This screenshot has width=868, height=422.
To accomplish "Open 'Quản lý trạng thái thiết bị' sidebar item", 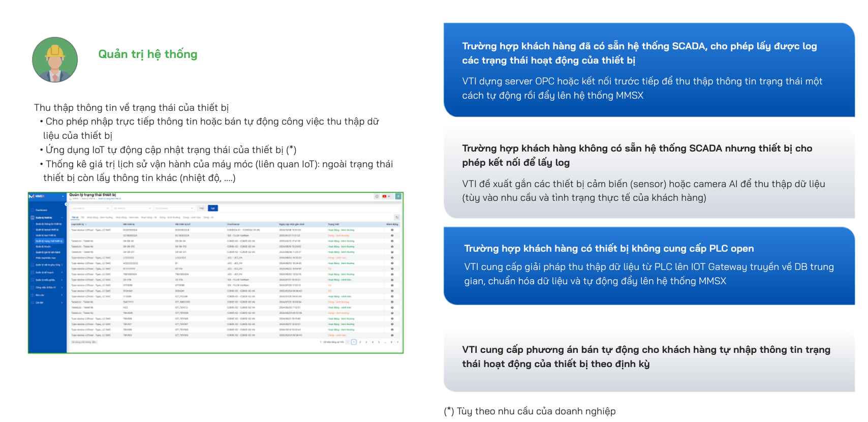I will (49, 241).
